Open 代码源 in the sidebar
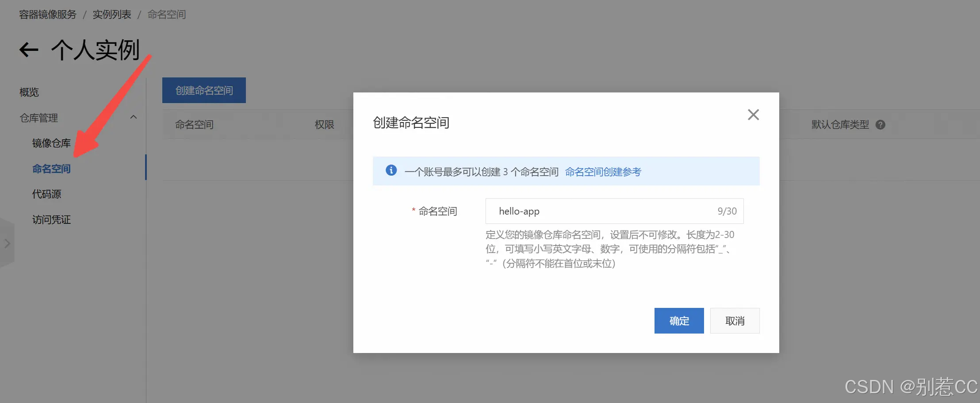The image size is (980, 403). pos(46,194)
